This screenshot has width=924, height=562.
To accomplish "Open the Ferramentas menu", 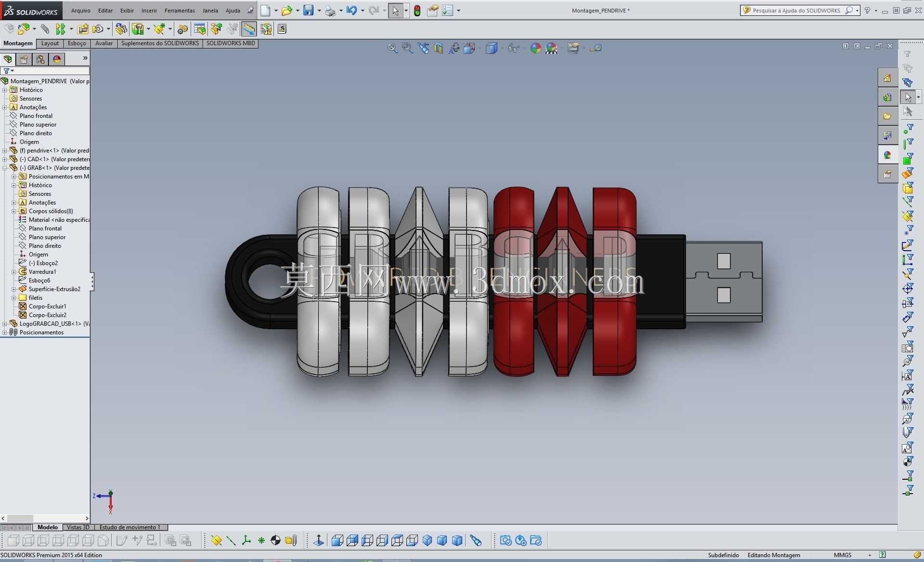I will pos(180,11).
